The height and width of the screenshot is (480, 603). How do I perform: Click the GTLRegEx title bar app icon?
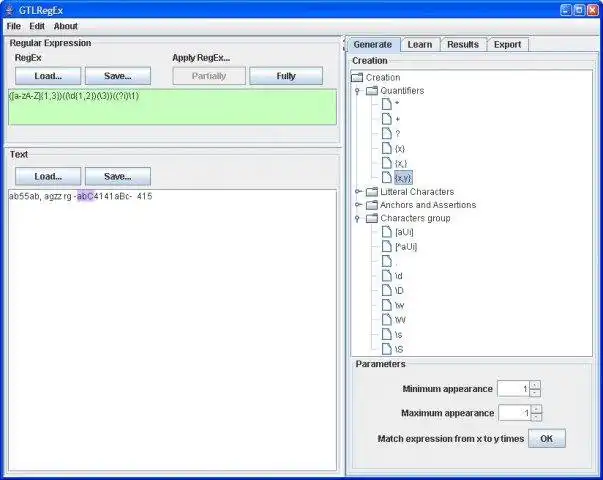pyautogui.click(x=10, y=10)
